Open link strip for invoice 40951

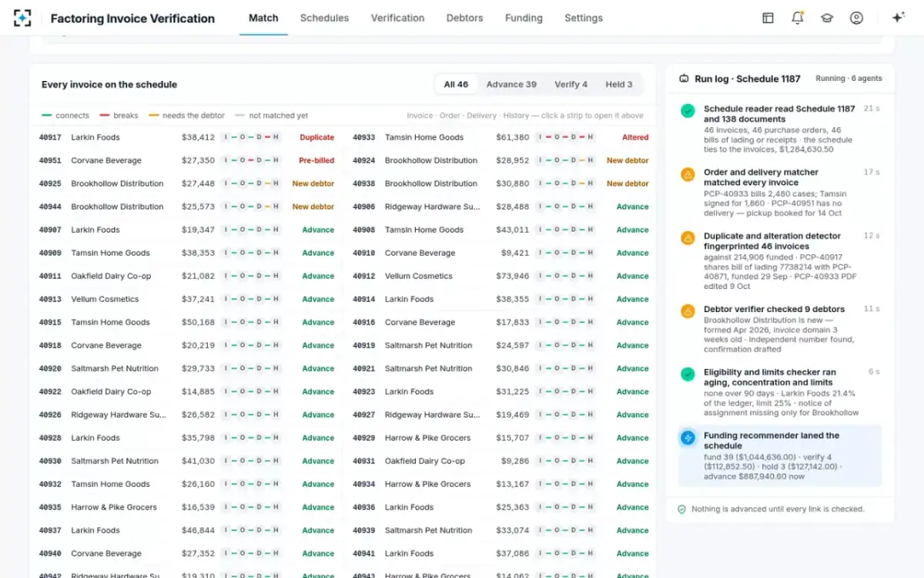pyautogui.click(x=251, y=160)
